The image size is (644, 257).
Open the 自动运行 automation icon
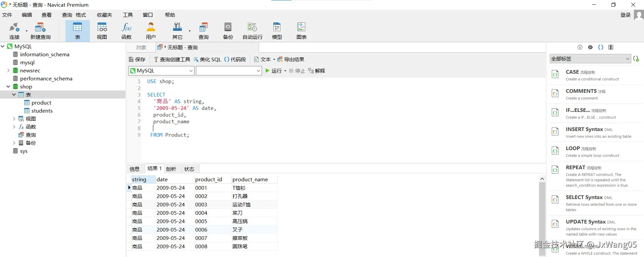coord(253,30)
